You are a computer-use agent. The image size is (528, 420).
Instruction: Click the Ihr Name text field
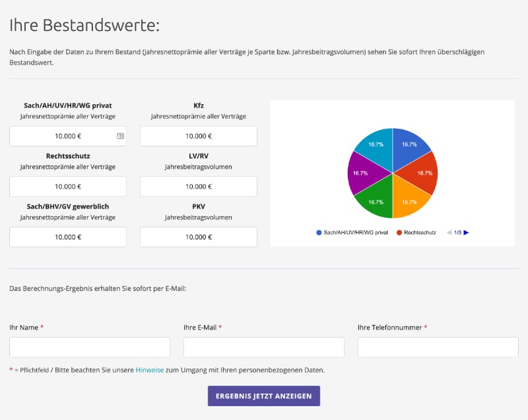pyautogui.click(x=90, y=347)
